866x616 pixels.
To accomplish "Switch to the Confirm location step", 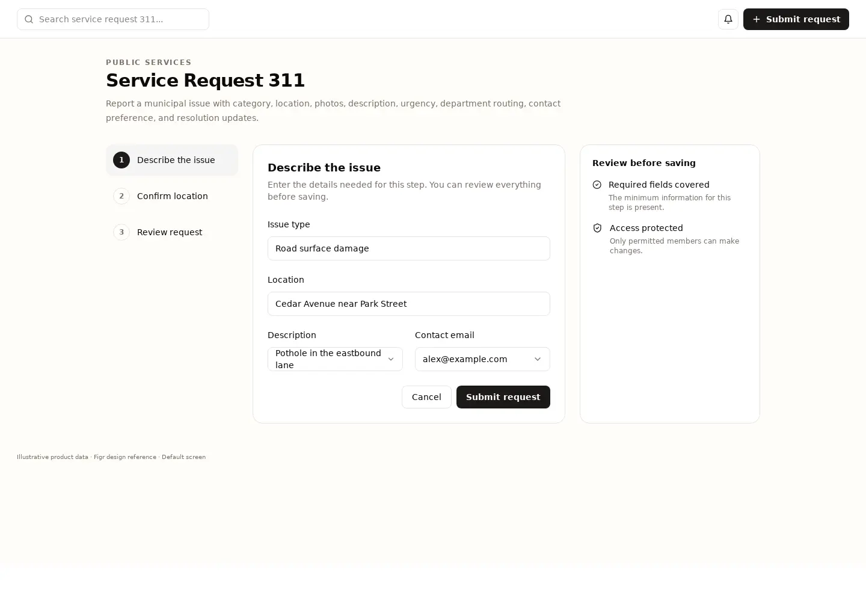I will pos(172,196).
